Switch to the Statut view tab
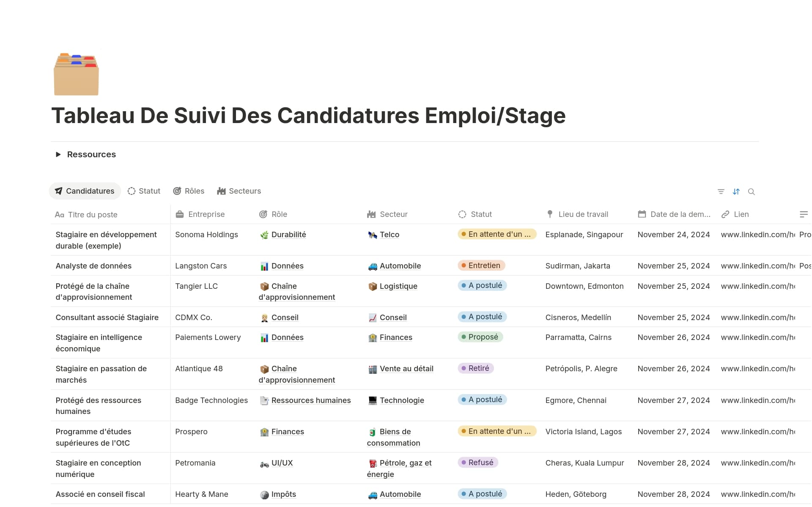812x507 pixels. pyautogui.click(x=144, y=191)
